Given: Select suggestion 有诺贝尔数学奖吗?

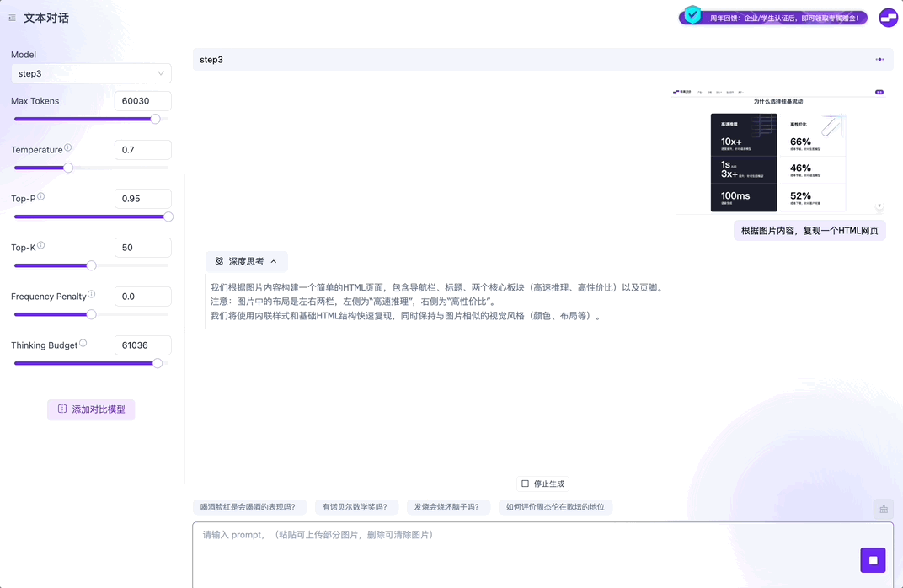Looking at the screenshot, I should (x=355, y=507).
